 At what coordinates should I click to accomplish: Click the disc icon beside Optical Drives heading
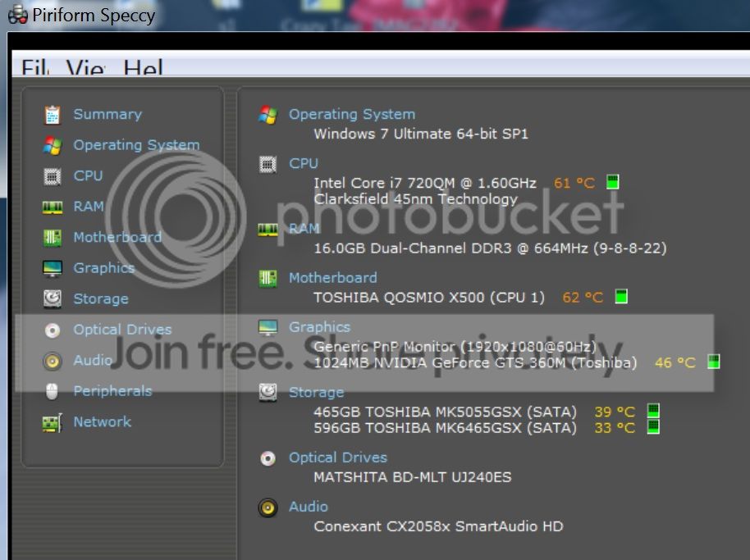pyautogui.click(x=268, y=458)
